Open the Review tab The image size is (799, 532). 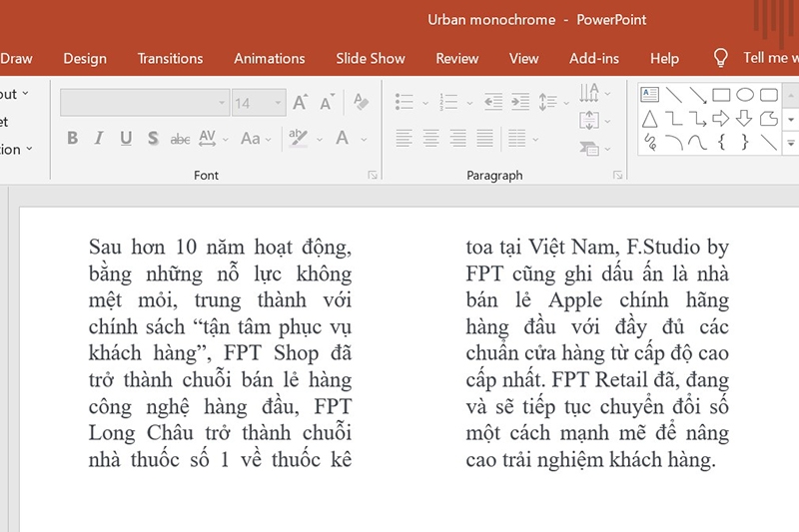(457, 59)
